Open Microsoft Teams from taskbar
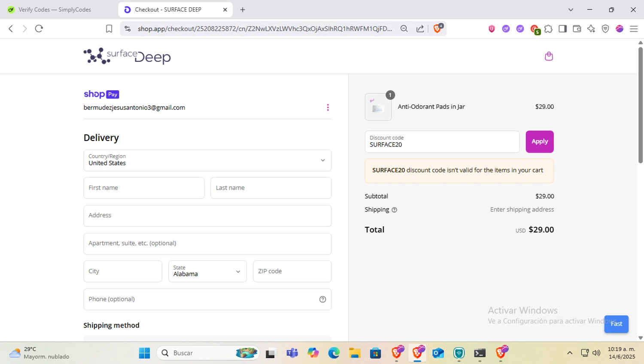This screenshot has width=644, height=364. coord(292,353)
